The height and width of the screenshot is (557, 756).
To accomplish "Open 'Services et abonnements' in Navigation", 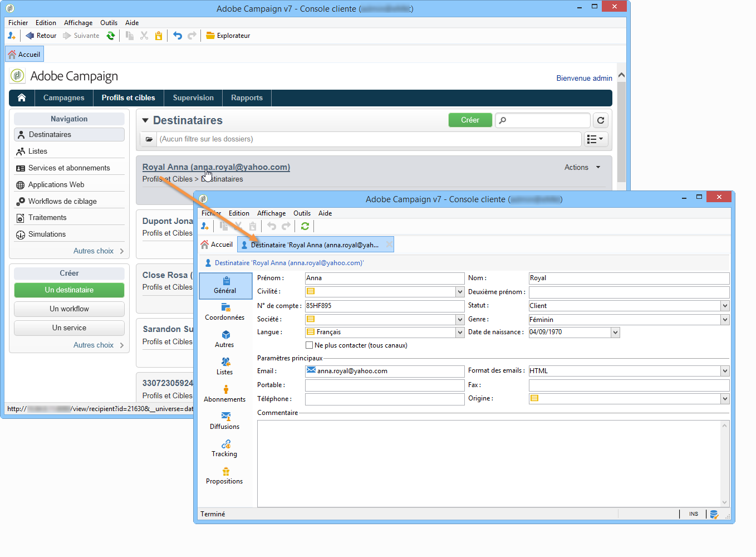I will [x=69, y=168].
